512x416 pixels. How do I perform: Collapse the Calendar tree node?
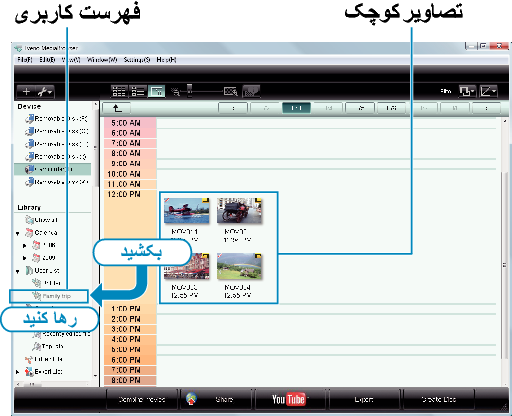click(x=18, y=233)
